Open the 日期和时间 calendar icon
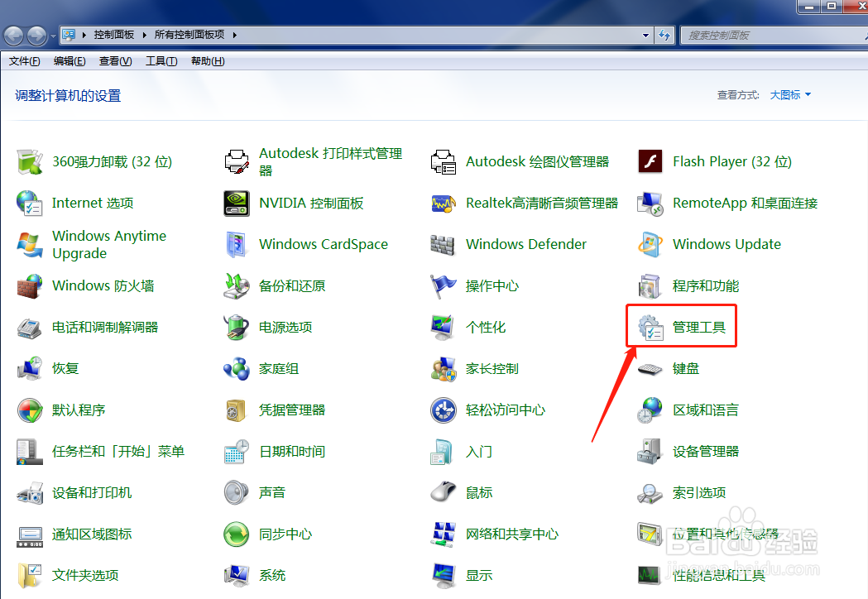The height and width of the screenshot is (599, 868). pos(237,452)
